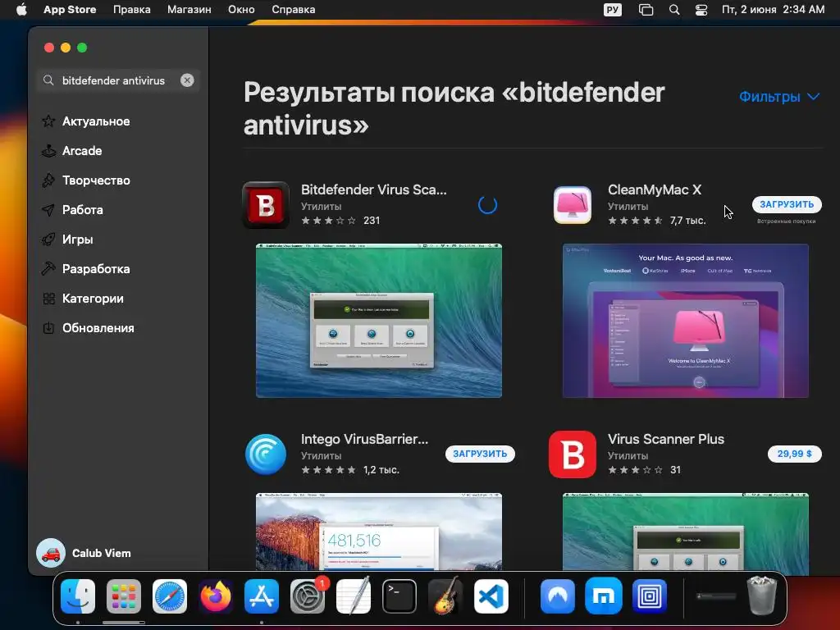Click the Virus Scanner Plus rating 31
The image size is (840, 630).
tap(675, 470)
